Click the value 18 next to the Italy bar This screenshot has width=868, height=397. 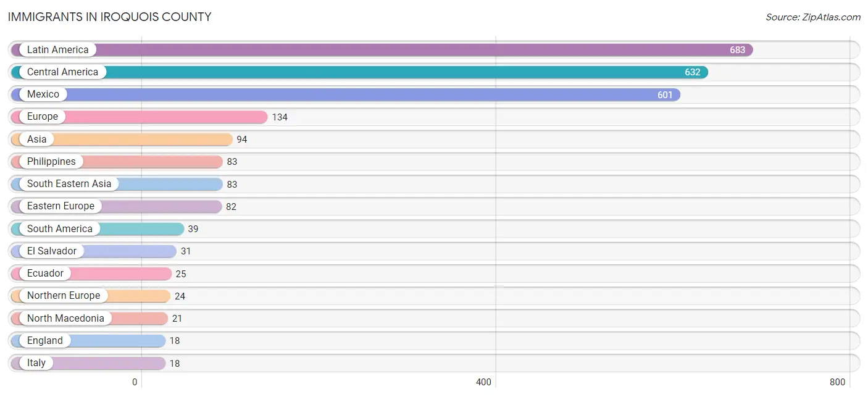click(x=175, y=364)
